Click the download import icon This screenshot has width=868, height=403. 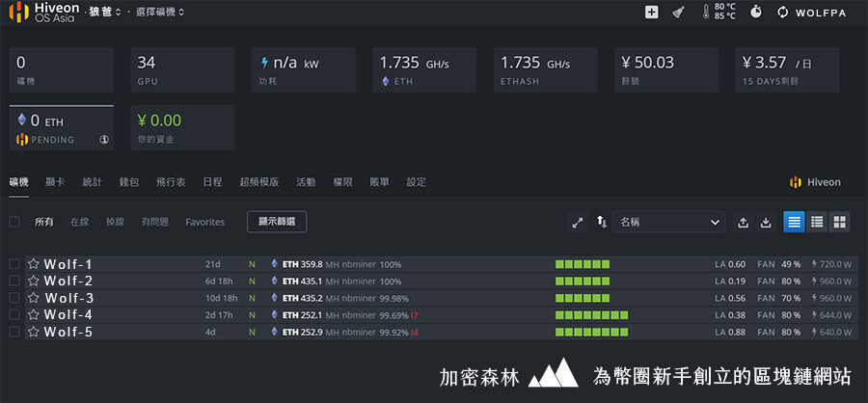(766, 223)
